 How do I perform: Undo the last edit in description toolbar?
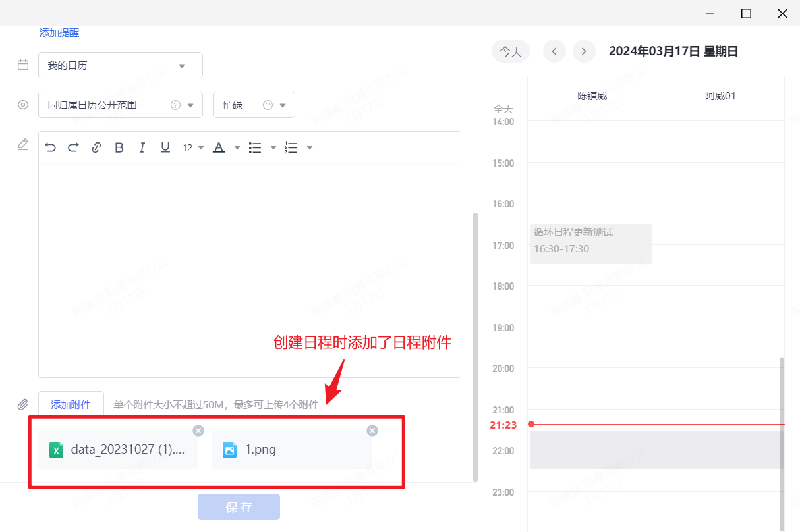(x=51, y=147)
